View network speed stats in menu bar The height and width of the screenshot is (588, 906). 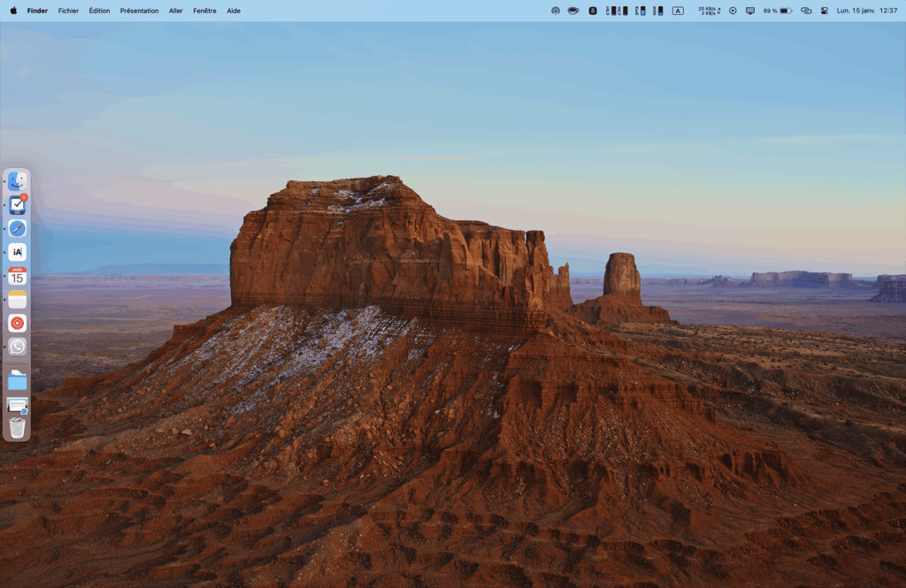point(708,11)
